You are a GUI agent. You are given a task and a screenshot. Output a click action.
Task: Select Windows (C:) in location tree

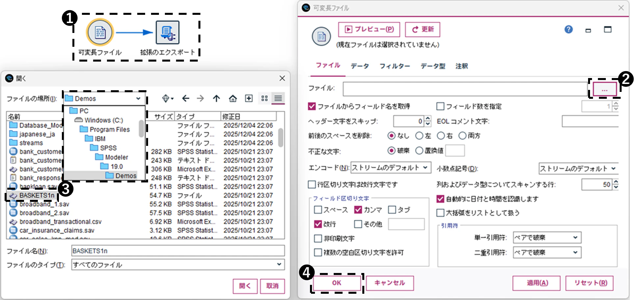pyautogui.click(x=104, y=120)
